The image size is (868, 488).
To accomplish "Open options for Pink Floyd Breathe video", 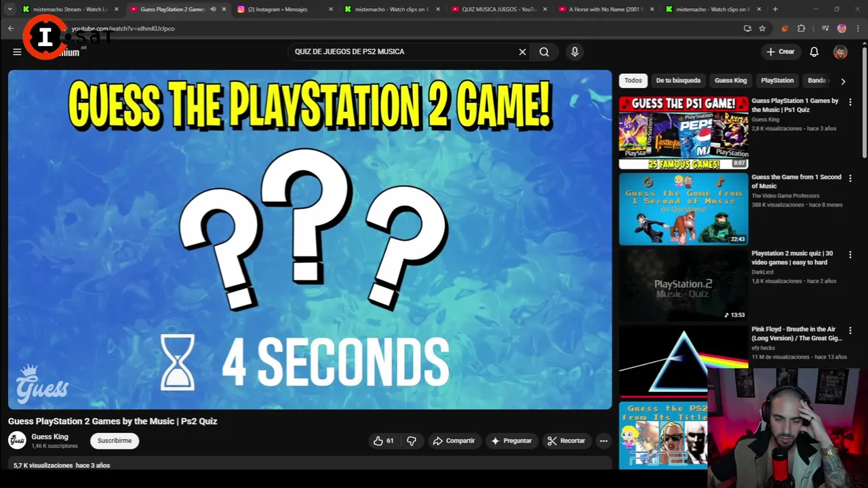I will pyautogui.click(x=850, y=331).
